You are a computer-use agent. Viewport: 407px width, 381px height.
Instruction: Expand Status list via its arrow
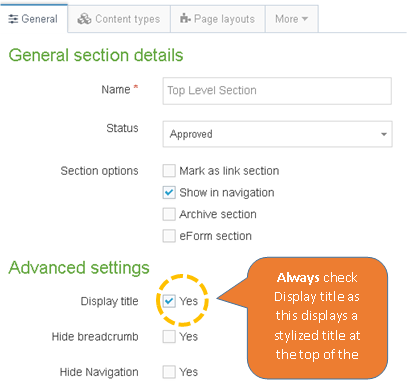click(384, 134)
